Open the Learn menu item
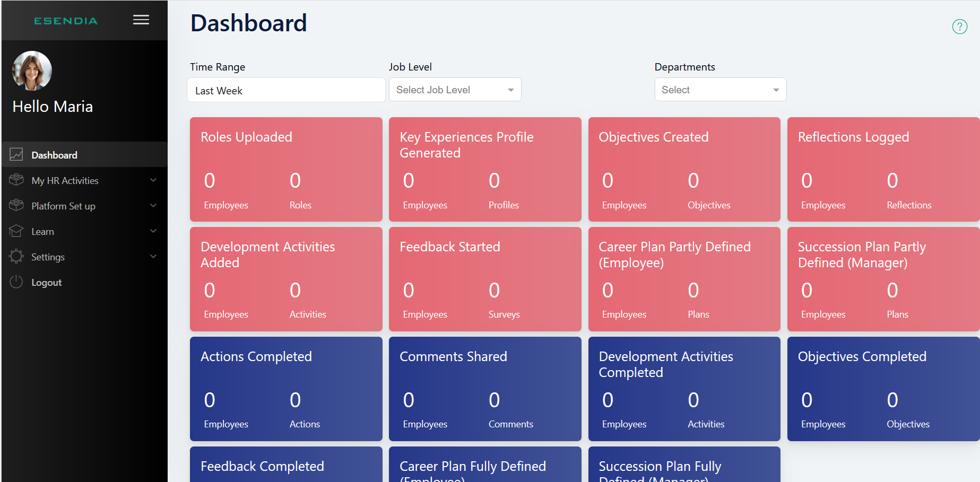The width and height of the screenshot is (980, 482). (x=43, y=232)
